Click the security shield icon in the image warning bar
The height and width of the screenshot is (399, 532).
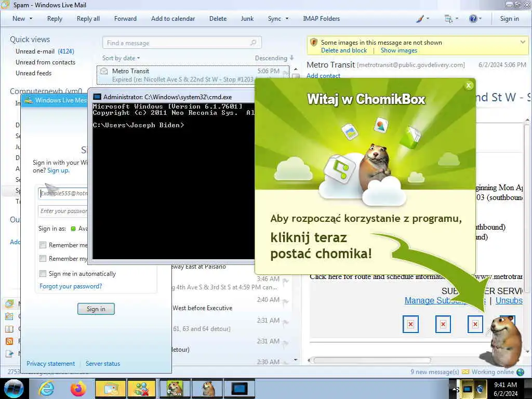(x=314, y=43)
